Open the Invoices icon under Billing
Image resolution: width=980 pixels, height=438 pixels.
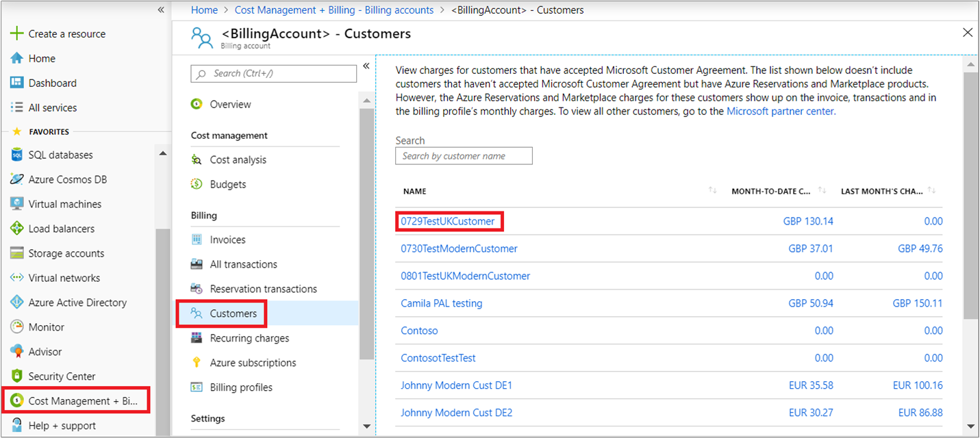click(197, 240)
